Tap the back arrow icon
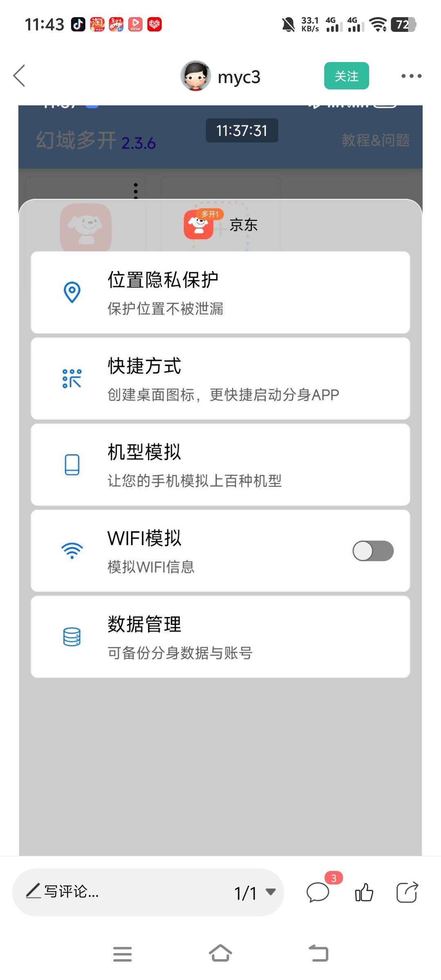441x980 pixels. (19, 76)
